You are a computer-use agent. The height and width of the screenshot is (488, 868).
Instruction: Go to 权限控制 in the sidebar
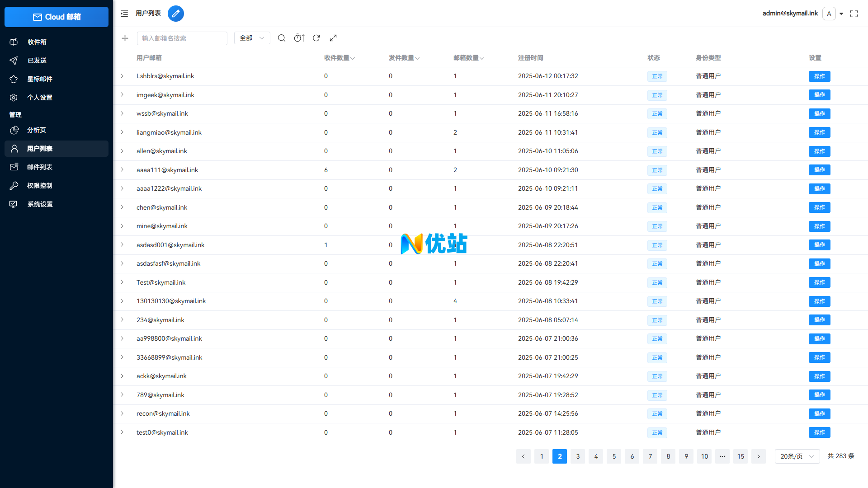tap(40, 186)
